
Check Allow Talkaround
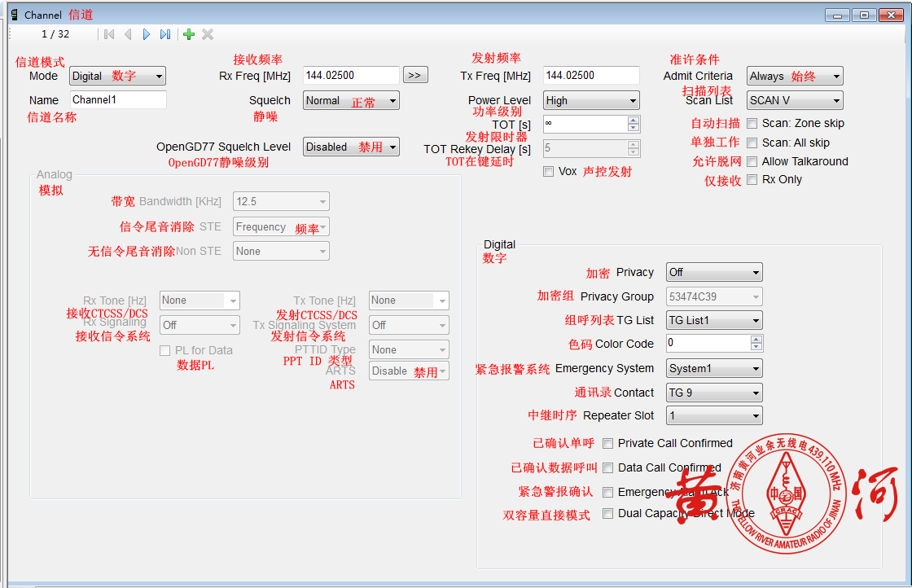point(752,161)
